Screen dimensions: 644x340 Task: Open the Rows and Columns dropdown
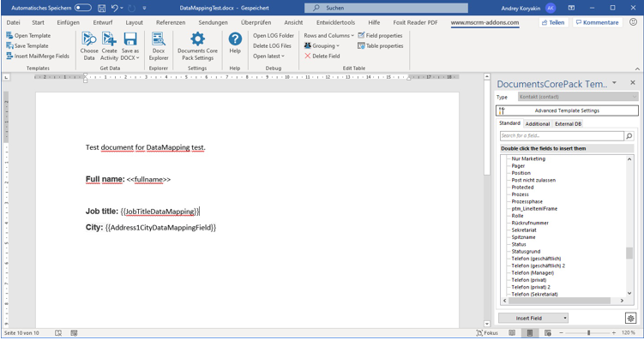click(x=329, y=36)
